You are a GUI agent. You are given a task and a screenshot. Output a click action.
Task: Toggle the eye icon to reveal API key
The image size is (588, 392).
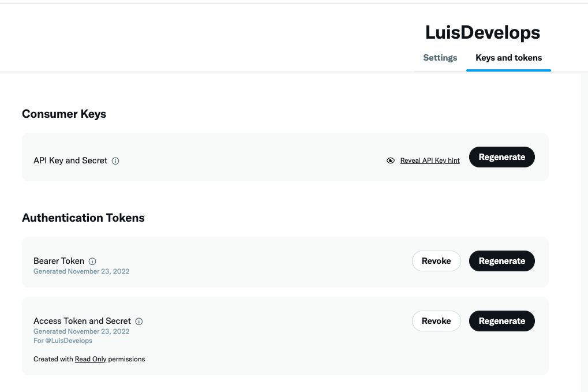(391, 160)
